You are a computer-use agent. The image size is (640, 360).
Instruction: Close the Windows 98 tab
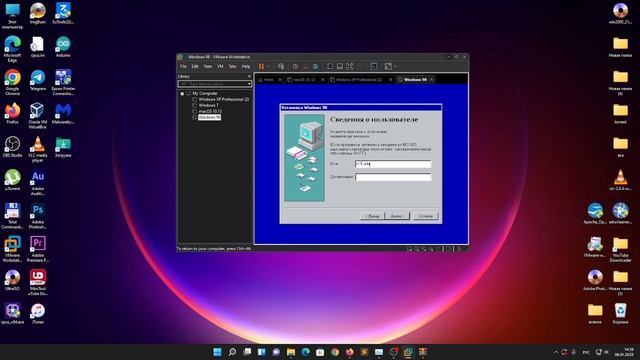click(431, 80)
